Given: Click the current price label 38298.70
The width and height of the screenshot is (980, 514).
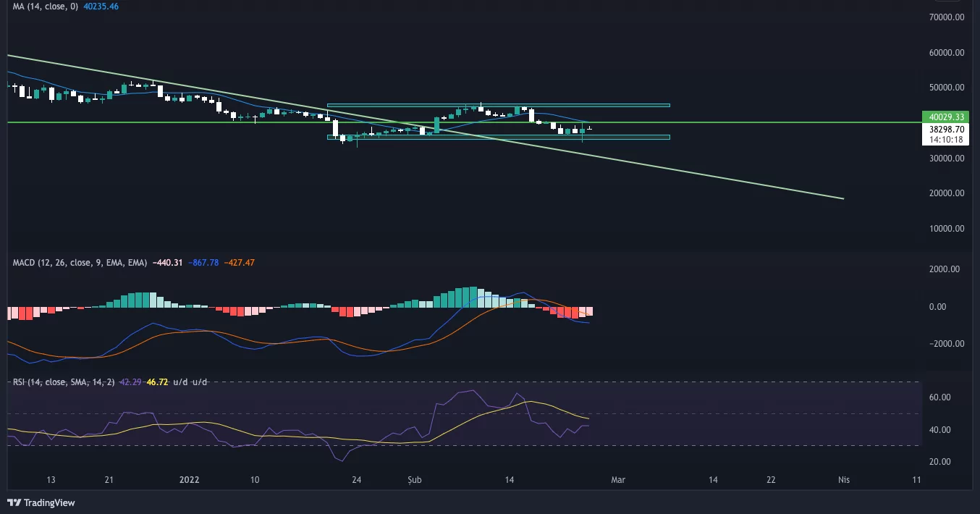Looking at the screenshot, I should [945, 128].
